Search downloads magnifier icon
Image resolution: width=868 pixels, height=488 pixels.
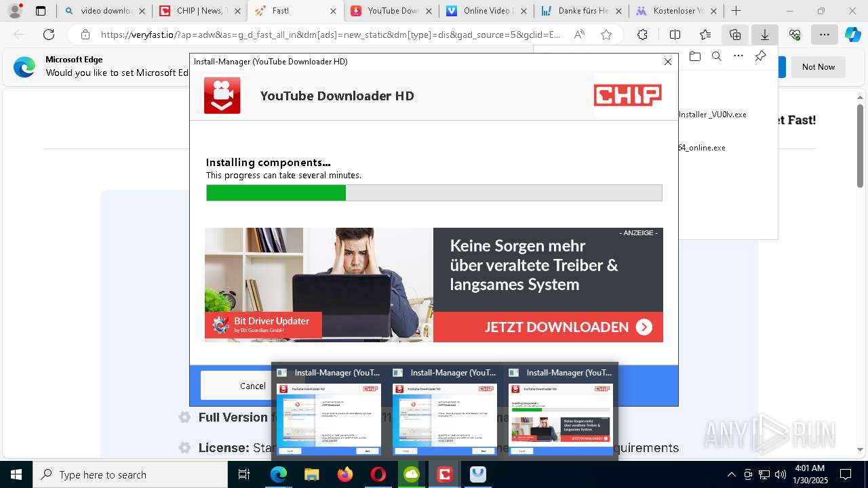[717, 56]
